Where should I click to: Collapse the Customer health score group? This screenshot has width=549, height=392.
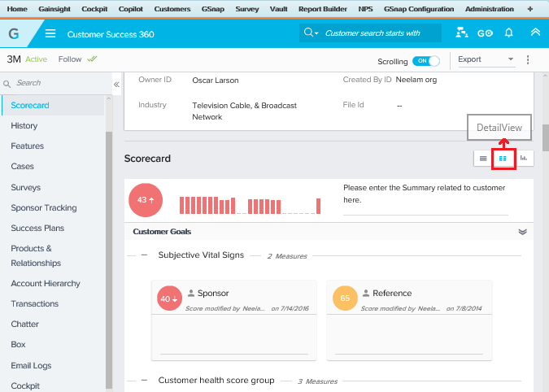tap(144, 380)
